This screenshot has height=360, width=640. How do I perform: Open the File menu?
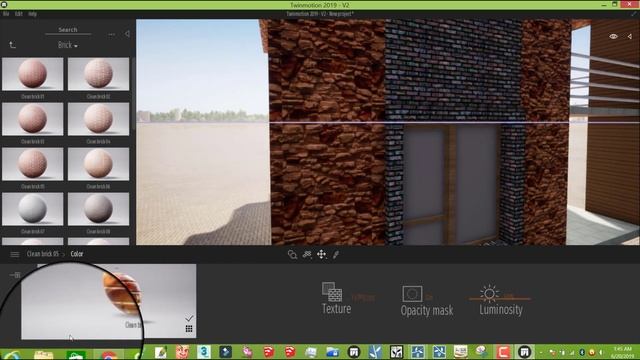(6, 14)
